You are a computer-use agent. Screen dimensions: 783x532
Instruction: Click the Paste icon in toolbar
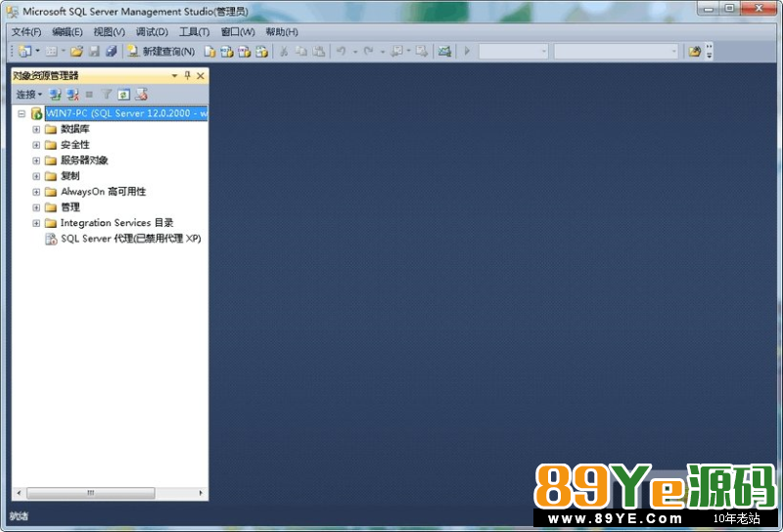tap(319, 52)
